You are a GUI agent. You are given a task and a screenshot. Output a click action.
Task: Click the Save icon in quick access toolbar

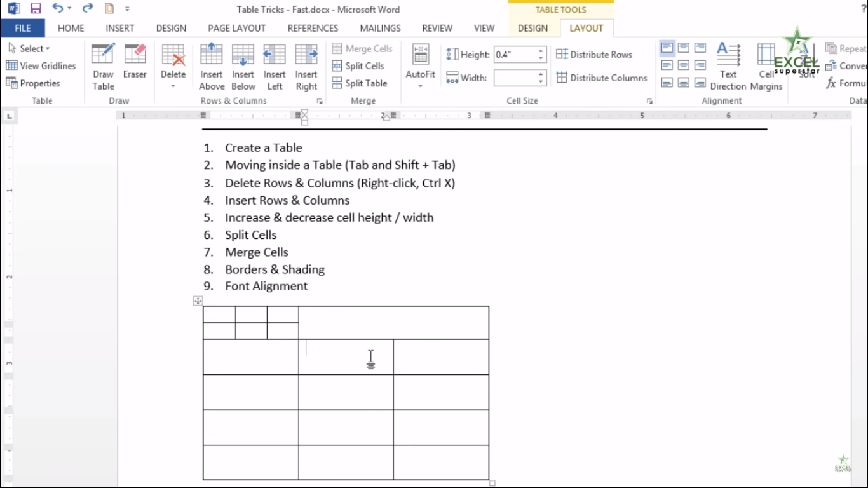point(36,9)
